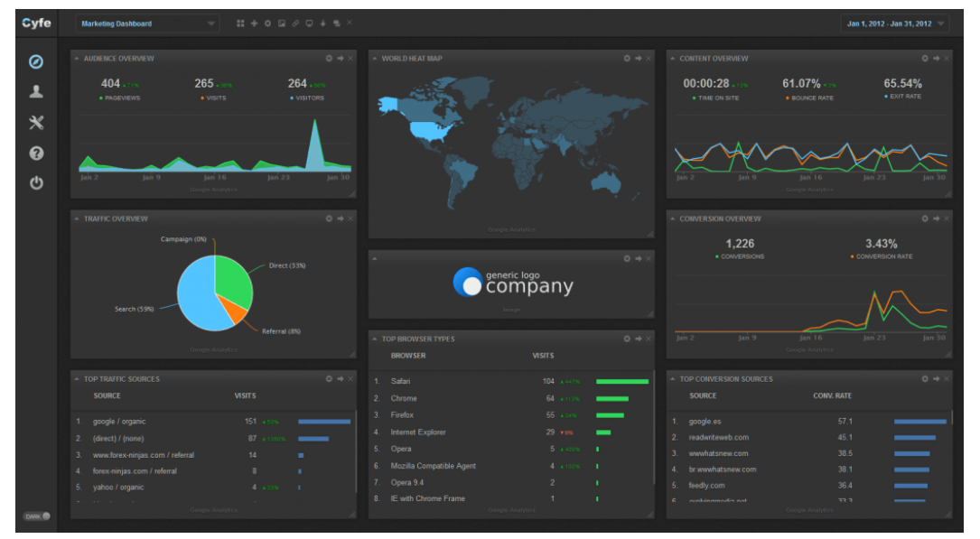Viewport: 980px width, 539px height.
Task: Click the readwriteweb.com conversion source row
Action: 809,437
